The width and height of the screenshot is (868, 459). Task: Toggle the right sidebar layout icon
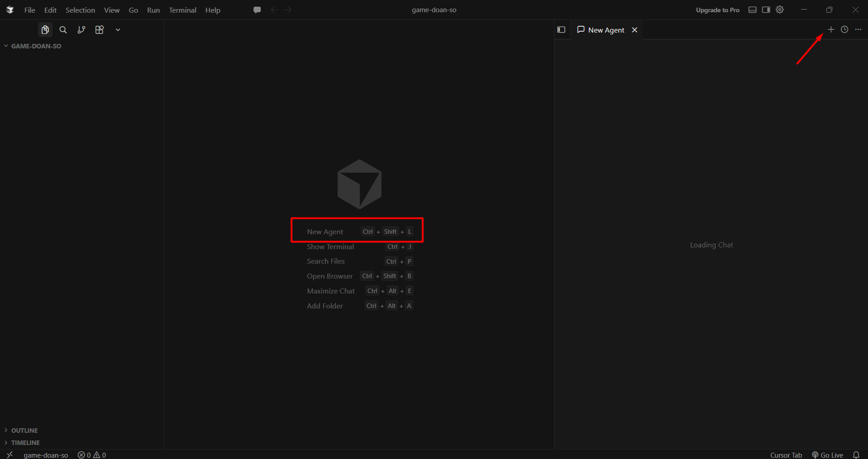click(766, 9)
